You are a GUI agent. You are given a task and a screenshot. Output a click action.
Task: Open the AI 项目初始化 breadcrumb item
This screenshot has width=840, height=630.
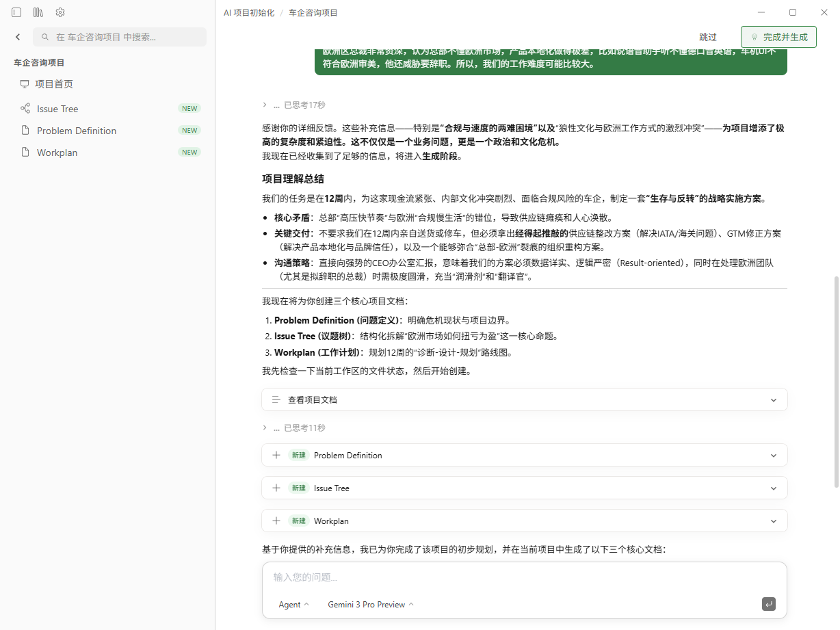coord(246,12)
